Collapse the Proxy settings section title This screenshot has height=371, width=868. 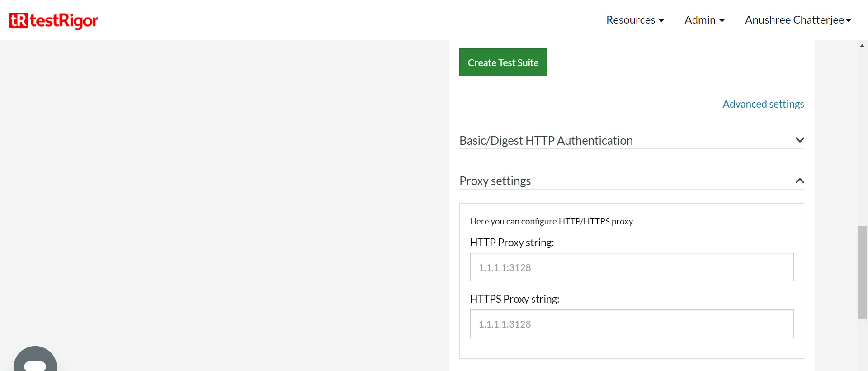495,181
